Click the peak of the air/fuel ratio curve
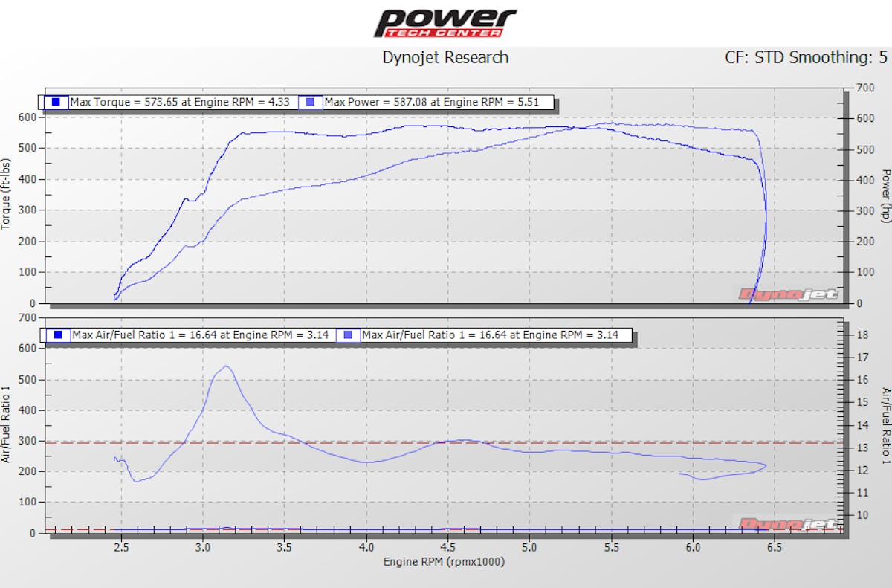Image resolution: width=892 pixels, height=588 pixels. (x=226, y=366)
